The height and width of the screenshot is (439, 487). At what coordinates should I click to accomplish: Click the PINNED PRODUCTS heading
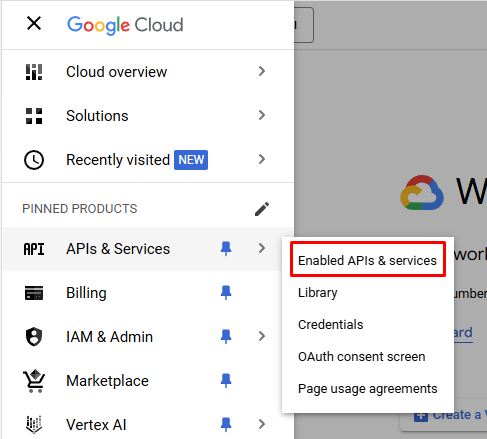pos(80,209)
